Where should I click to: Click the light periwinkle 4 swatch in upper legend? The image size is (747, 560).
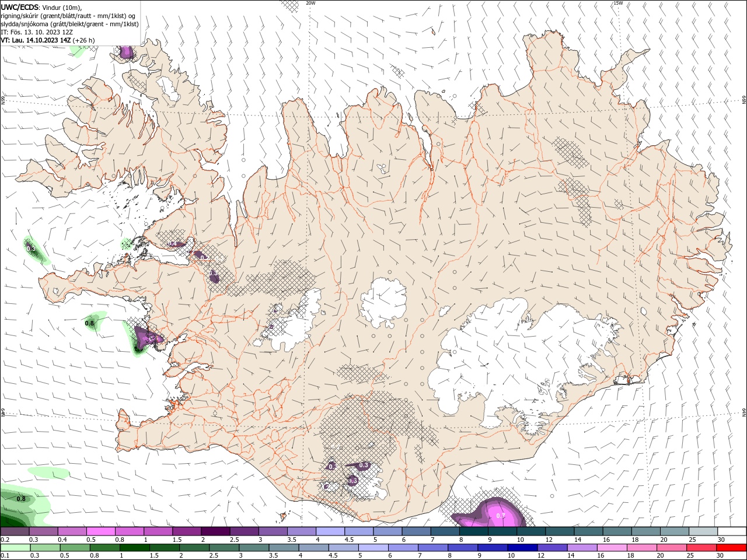pyautogui.click(x=330, y=531)
